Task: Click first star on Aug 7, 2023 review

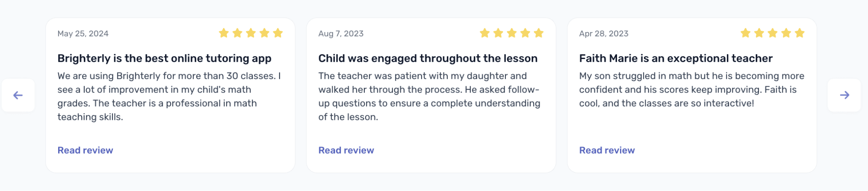Action: (485, 33)
